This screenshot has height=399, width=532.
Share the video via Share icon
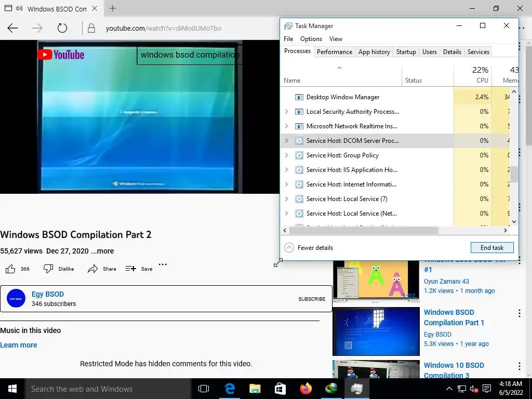point(92,269)
